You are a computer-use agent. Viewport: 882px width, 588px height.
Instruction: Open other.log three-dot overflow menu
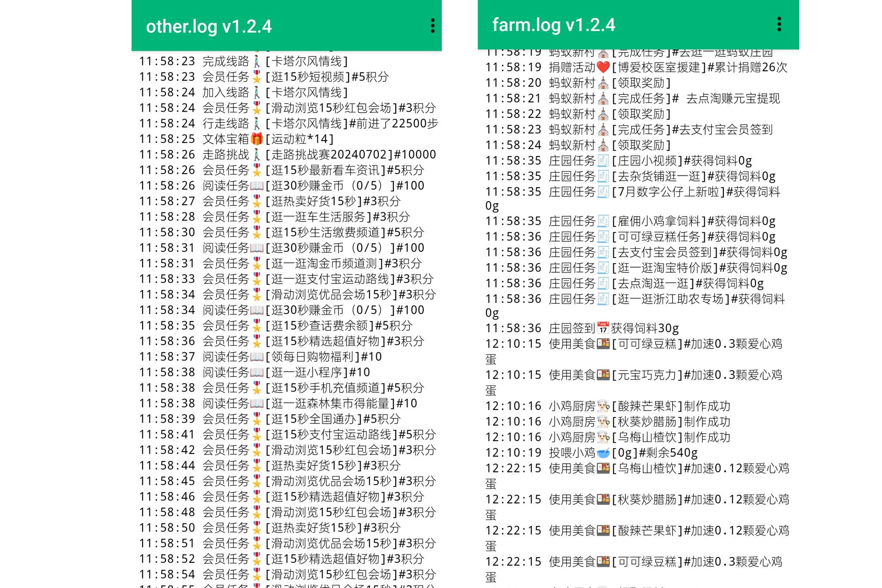pyautogui.click(x=432, y=26)
